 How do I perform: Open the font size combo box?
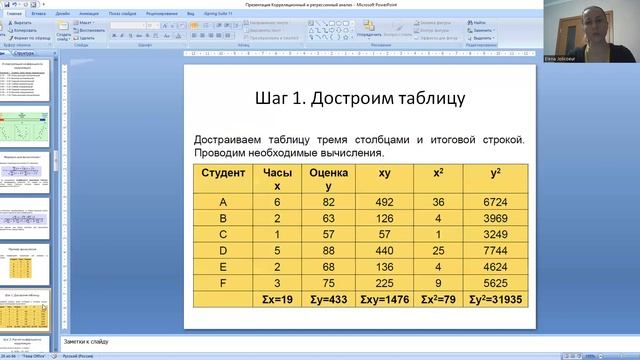click(x=153, y=25)
